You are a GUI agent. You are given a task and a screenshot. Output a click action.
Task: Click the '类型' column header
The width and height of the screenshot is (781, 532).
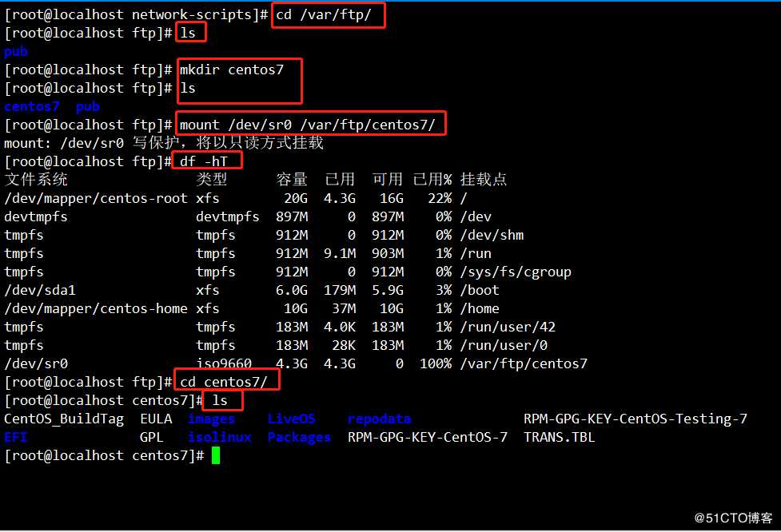[212, 179]
